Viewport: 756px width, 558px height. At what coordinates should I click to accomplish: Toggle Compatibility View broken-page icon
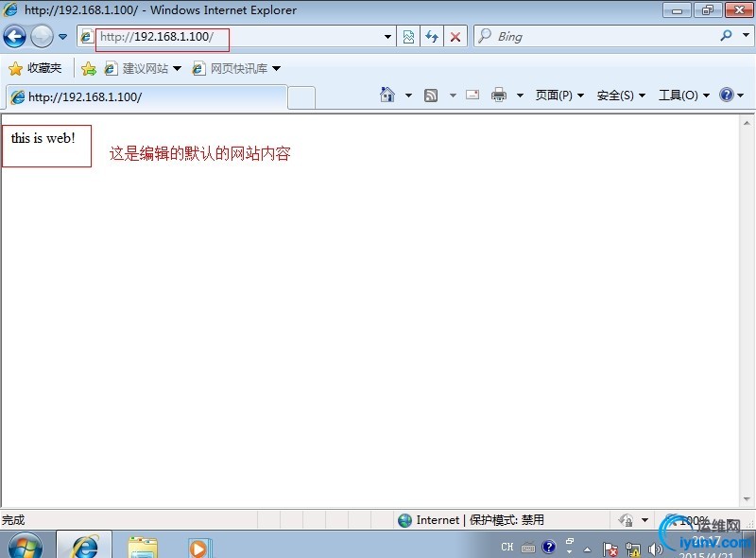pyautogui.click(x=408, y=37)
